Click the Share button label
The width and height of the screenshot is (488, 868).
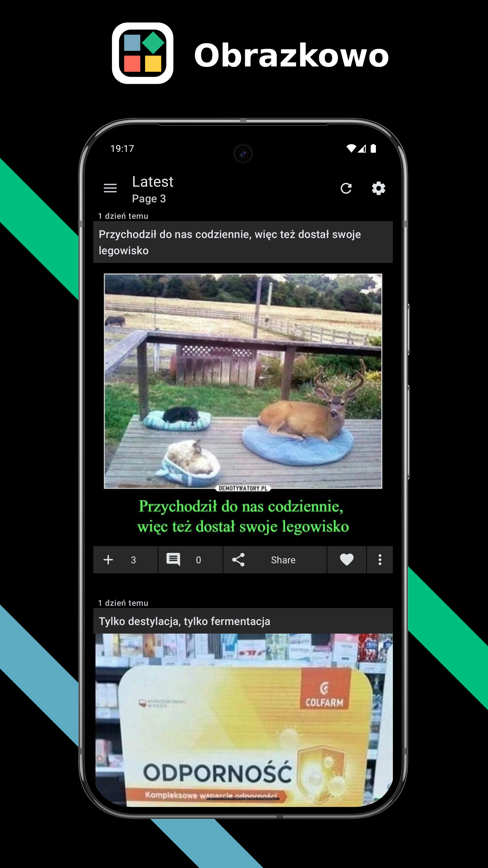tap(283, 560)
